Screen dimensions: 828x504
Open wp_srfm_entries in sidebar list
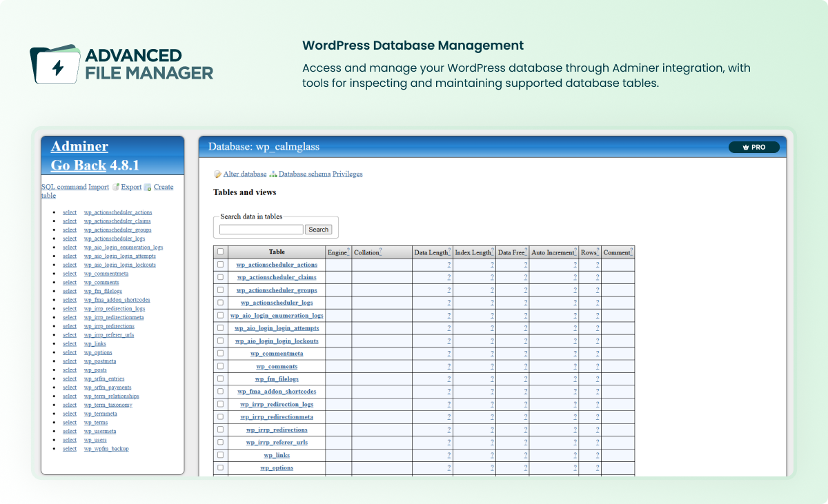pos(104,379)
